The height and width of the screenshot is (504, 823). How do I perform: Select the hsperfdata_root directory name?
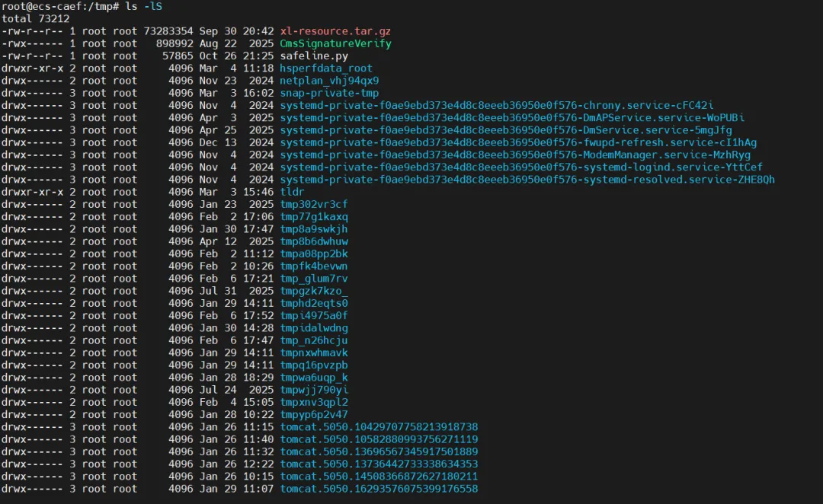(x=326, y=69)
